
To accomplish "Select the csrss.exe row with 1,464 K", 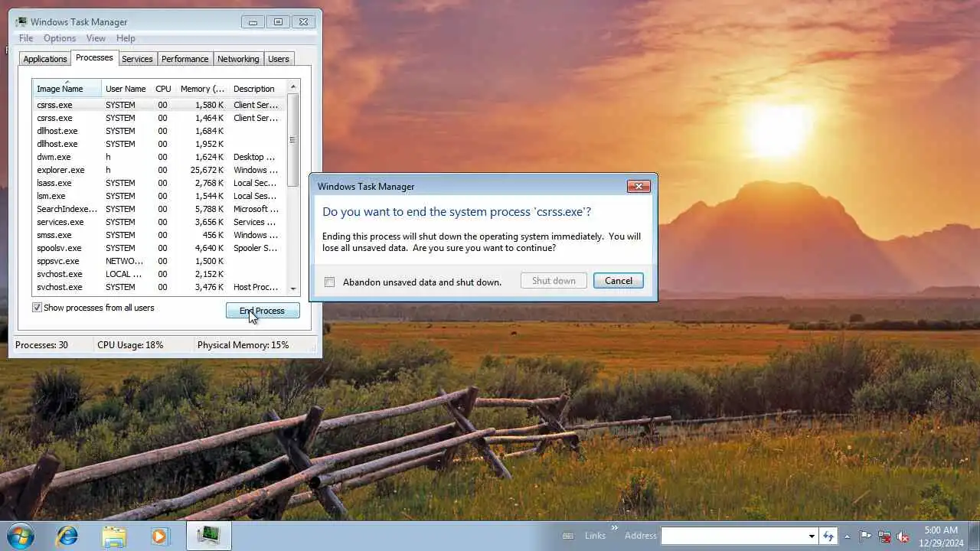I will 159,118.
